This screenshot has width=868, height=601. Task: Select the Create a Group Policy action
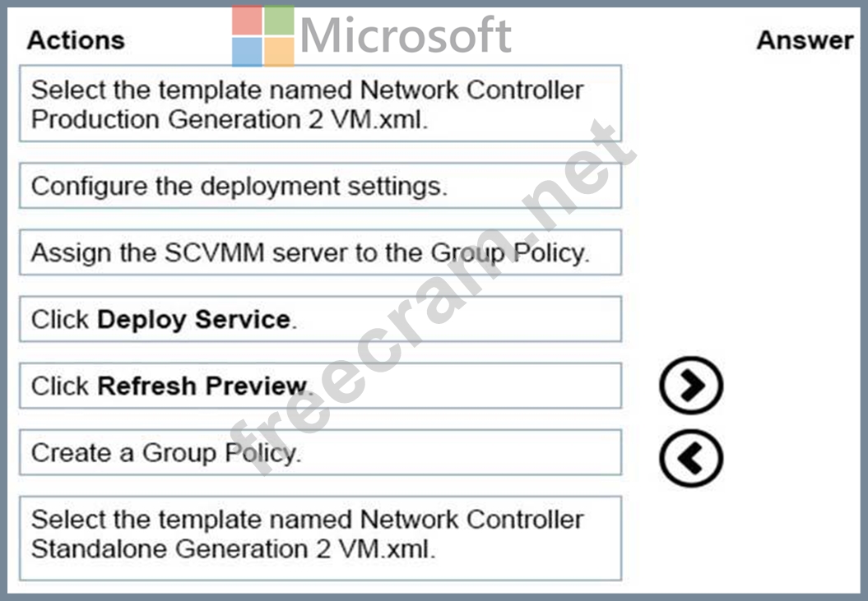(x=321, y=452)
